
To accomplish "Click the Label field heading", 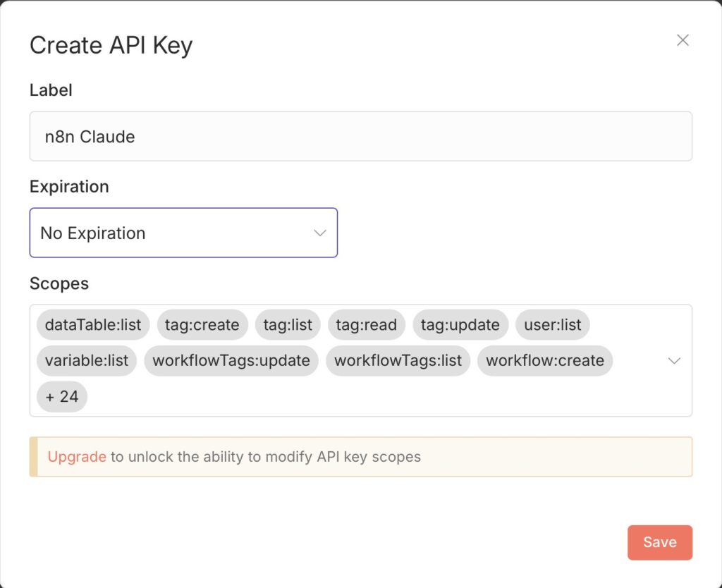I will tap(51, 90).
